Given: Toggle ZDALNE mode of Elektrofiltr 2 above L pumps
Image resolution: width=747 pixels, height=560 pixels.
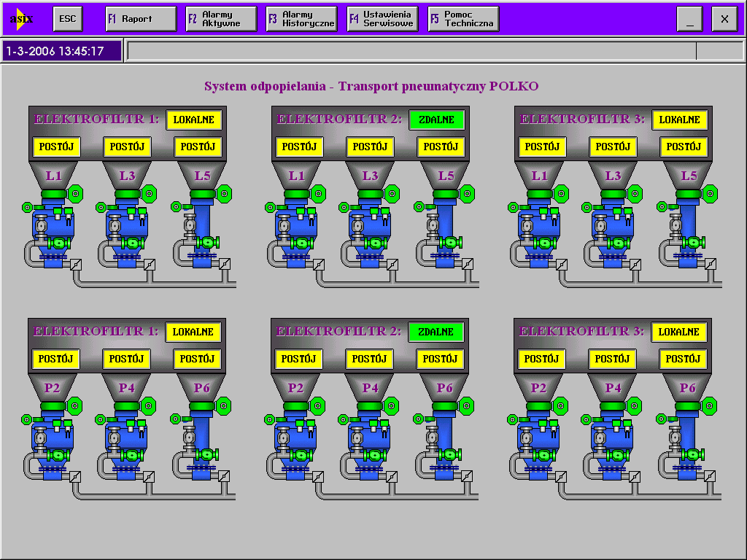Looking at the screenshot, I should pyautogui.click(x=436, y=120).
